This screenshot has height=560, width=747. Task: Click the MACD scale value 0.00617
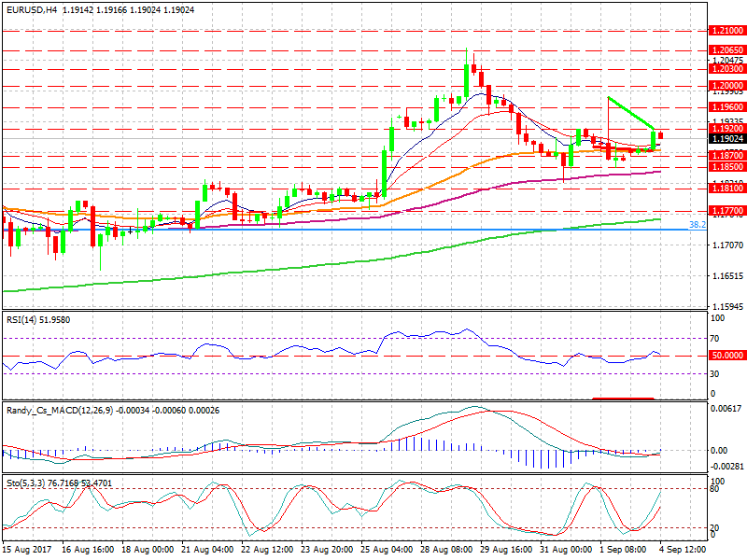tap(726, 409)
